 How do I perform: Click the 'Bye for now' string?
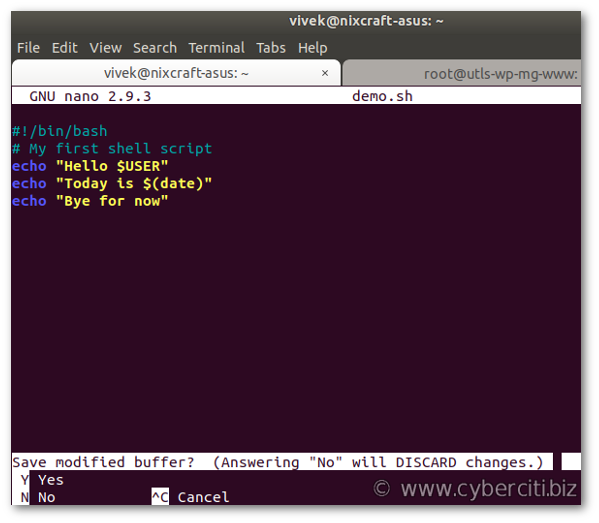point(112,201)
